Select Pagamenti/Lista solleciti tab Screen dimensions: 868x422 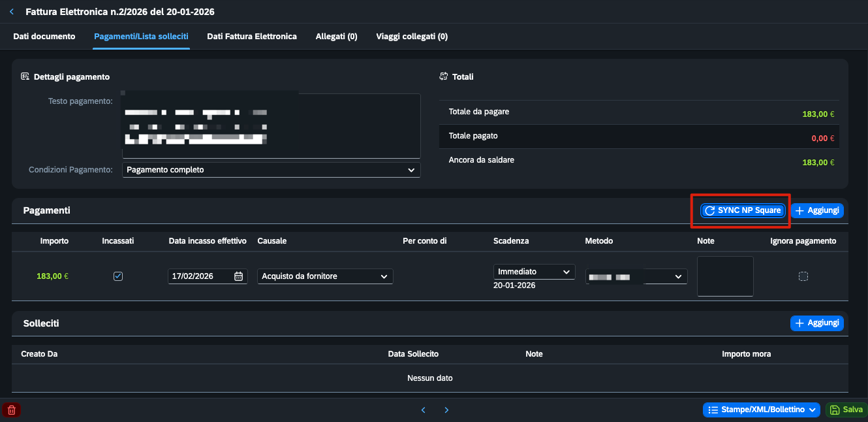[142, 37]
